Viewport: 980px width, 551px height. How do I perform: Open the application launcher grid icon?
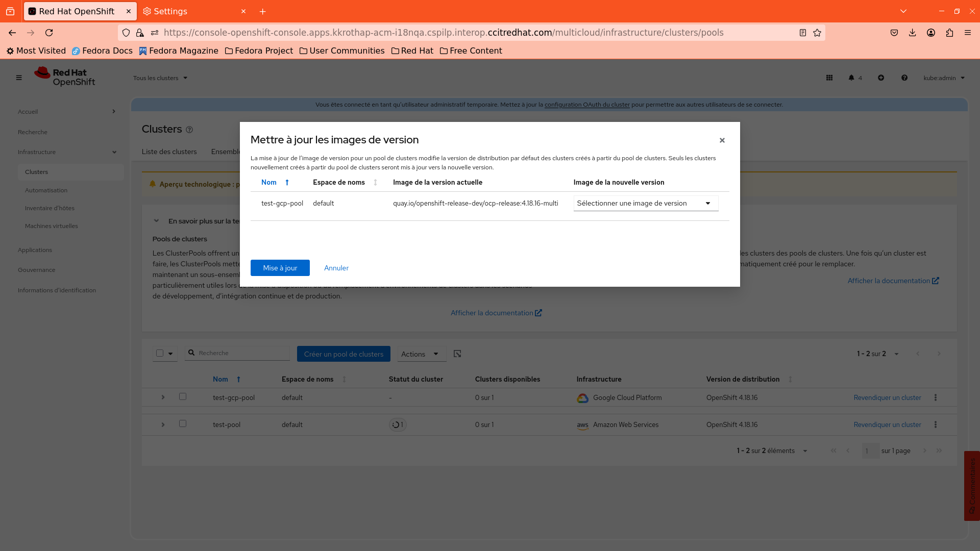(829, 78)
